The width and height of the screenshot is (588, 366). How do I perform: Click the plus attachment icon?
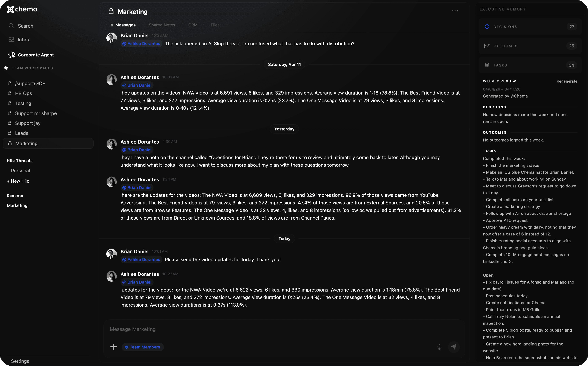113,347
